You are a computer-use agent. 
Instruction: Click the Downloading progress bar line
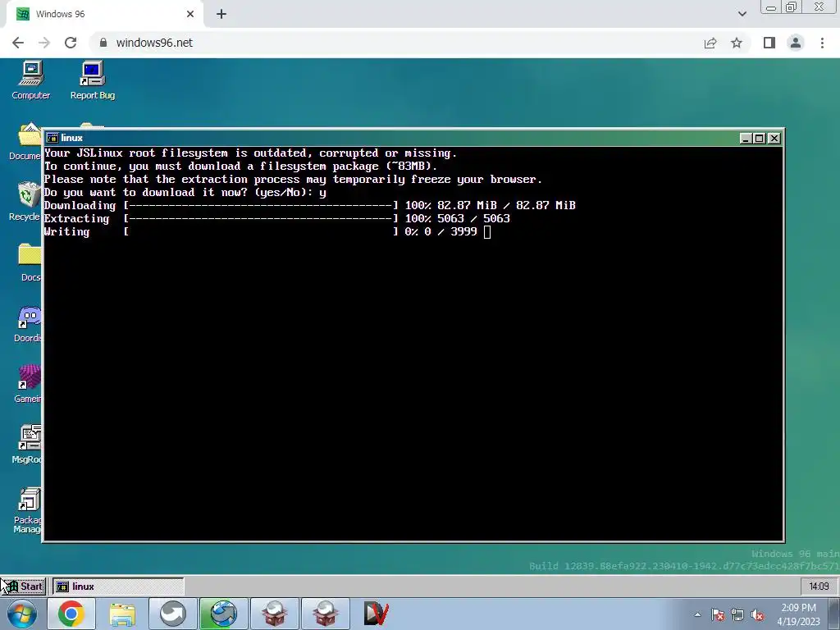[309, 206]
